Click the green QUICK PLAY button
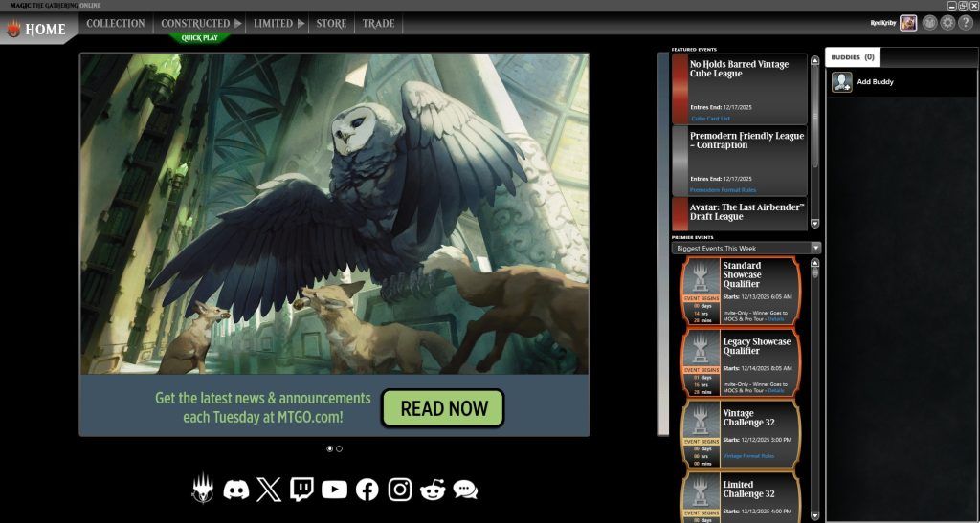Image resolution: width=980 pixels, height=523 pixels. [x=199, y=38]
